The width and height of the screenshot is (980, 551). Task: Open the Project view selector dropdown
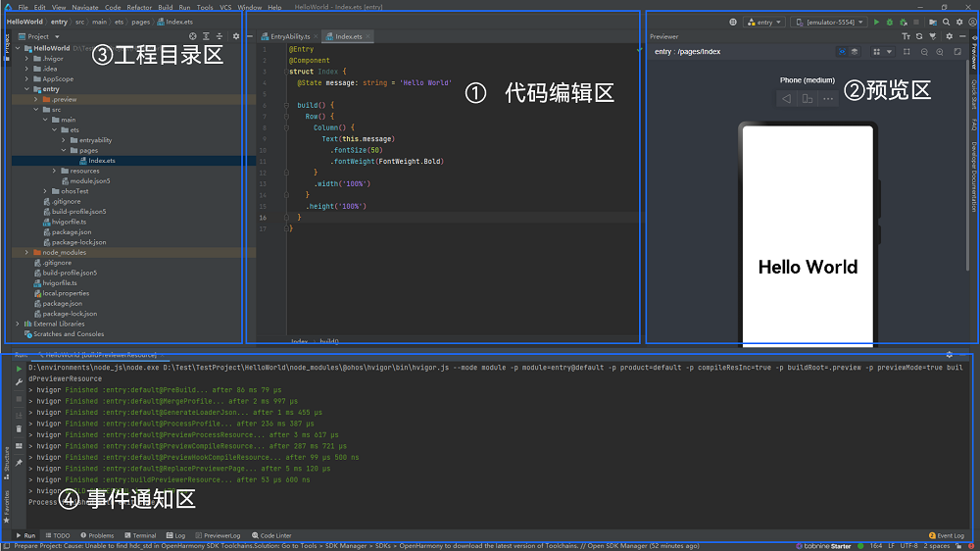(x=39, y=36)
